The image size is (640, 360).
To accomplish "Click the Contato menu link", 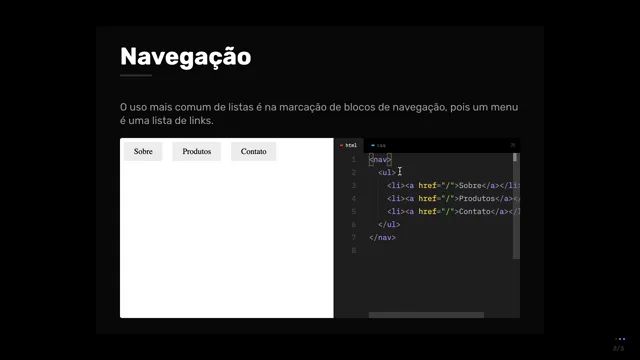I will [253, 151].
